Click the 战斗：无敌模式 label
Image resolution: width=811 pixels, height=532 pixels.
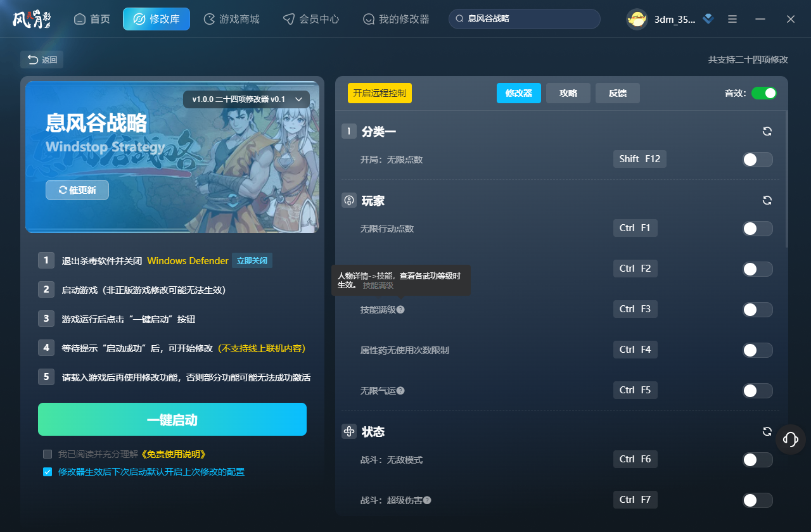point(392,460)
